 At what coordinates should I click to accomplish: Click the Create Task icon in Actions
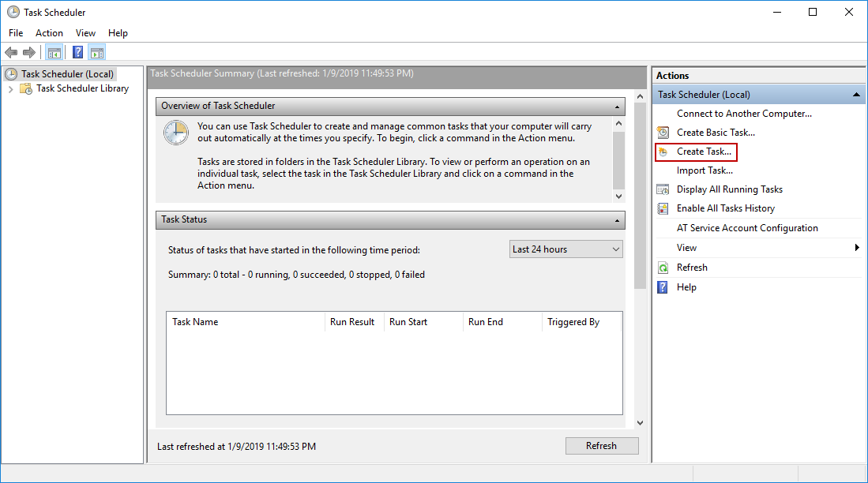pos(663,152)
